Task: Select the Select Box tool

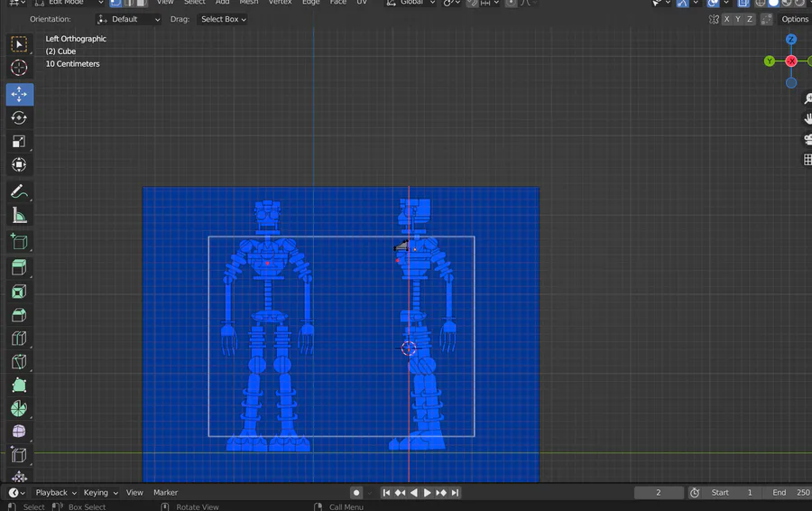Action: [19, 44]
